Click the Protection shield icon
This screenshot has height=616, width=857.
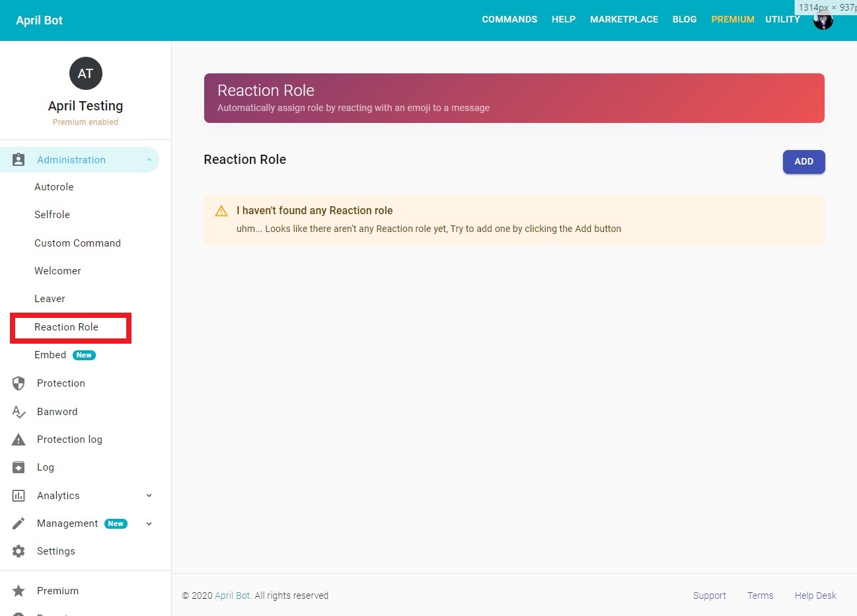(19, 383)
